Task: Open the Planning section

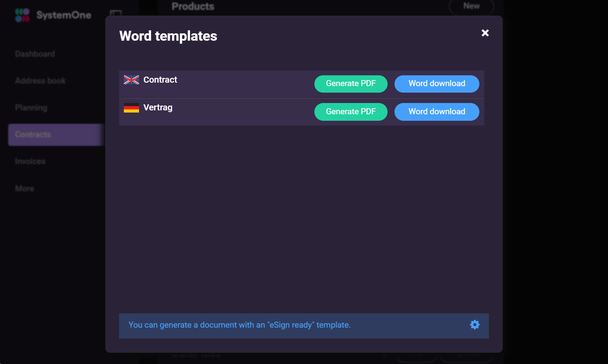Action: 31,107
